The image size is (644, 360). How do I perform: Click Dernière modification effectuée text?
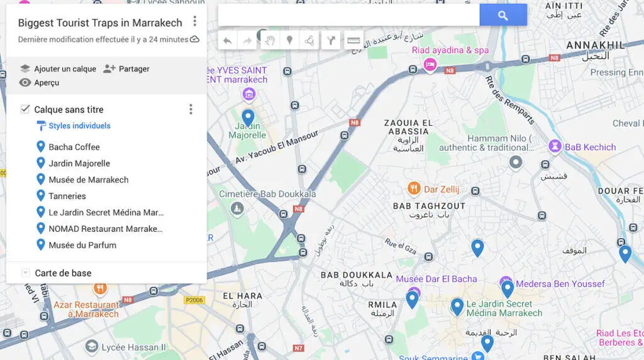(103, 40)
